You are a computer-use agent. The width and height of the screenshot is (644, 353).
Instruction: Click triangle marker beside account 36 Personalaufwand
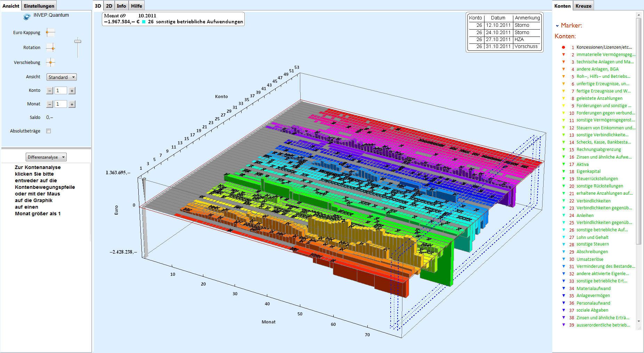tap(564, 303)
